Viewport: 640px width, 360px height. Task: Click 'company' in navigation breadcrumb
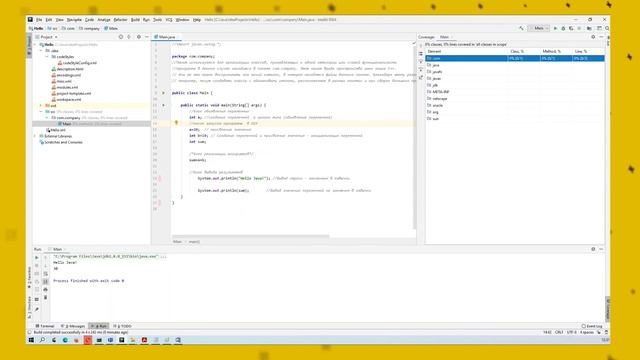[x=89, y=29]
